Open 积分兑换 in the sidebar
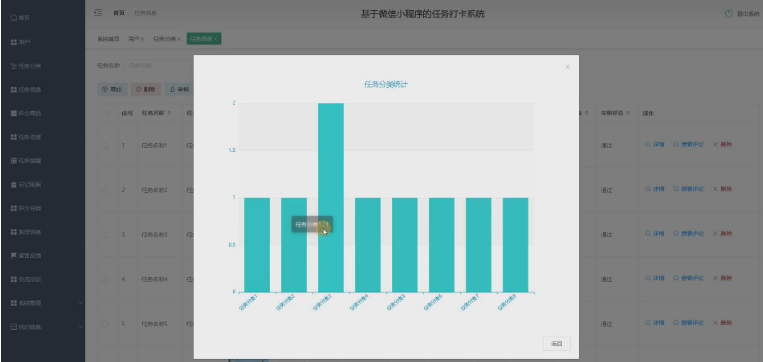The width and height of the screenshot is (763, 362). [x=26, y=208]
